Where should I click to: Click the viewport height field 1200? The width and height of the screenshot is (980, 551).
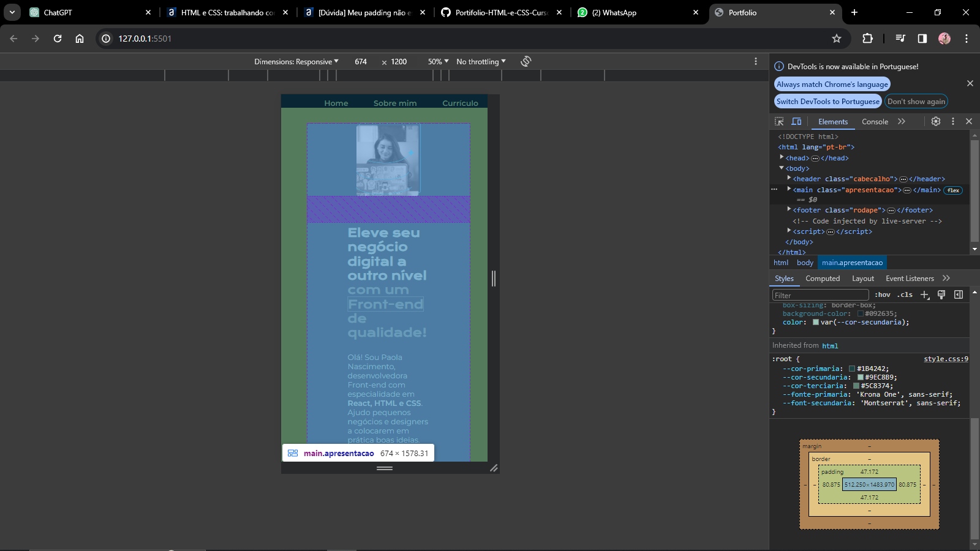pos(399,62)
